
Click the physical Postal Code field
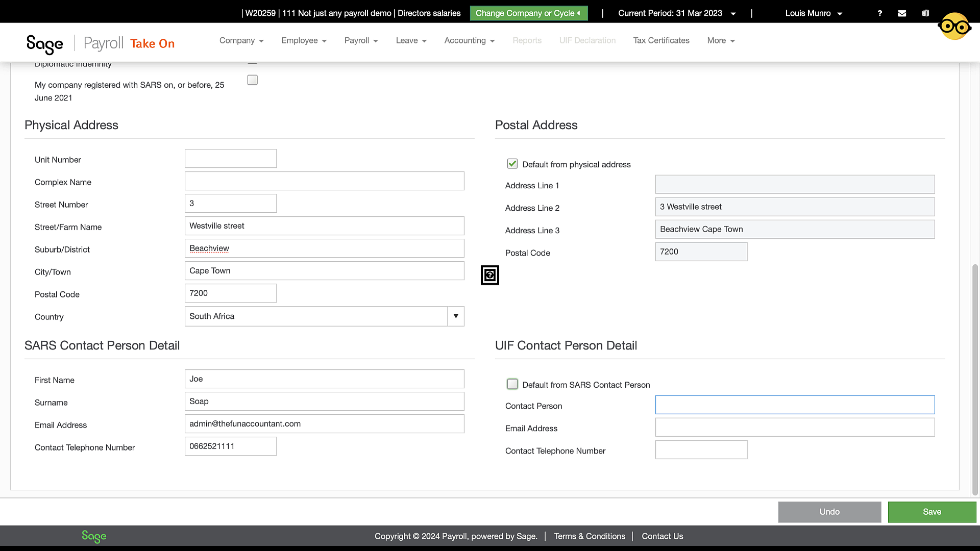[231, 293]
